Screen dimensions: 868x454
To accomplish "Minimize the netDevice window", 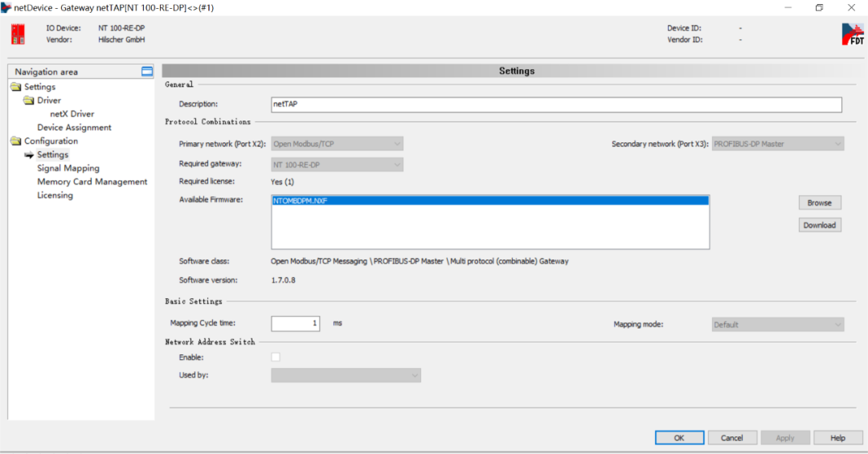I will pyautogui.click(x=788, y=8).
